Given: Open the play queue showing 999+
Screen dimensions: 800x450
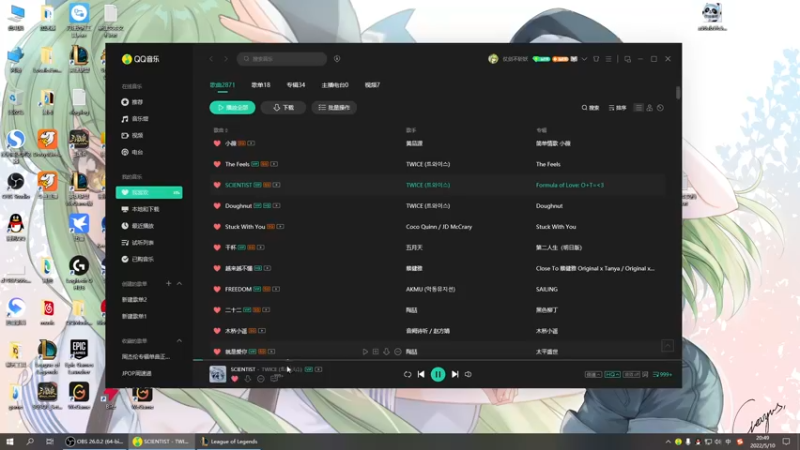Looking at the screenshot, I should click(x=662, y=374).
